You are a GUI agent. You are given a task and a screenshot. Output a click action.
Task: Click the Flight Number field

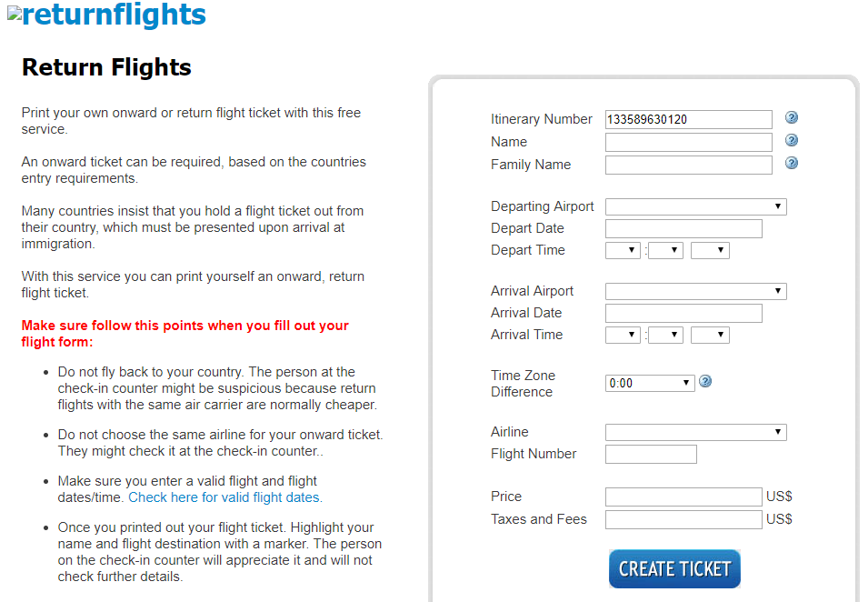pyautogui.click(x=651, y=454)
